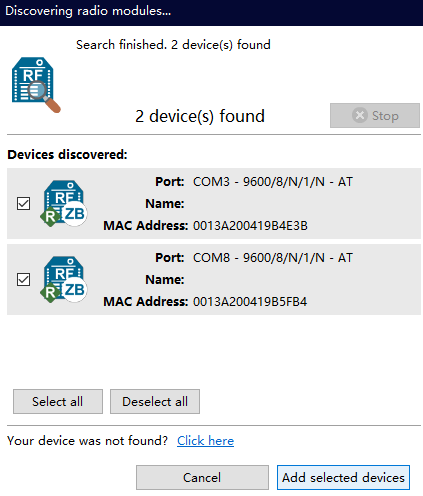Open the 'Click here' help link

coord(205,441)
